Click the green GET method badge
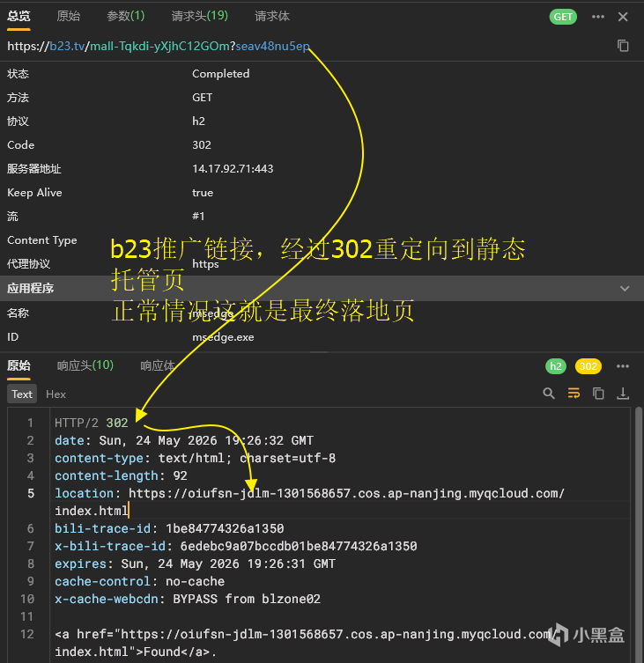644x663 pixels. coord(563,17)
